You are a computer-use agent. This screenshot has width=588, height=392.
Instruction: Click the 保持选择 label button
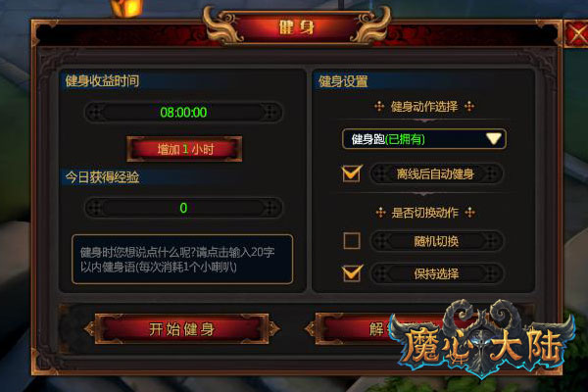click(436, 273)
